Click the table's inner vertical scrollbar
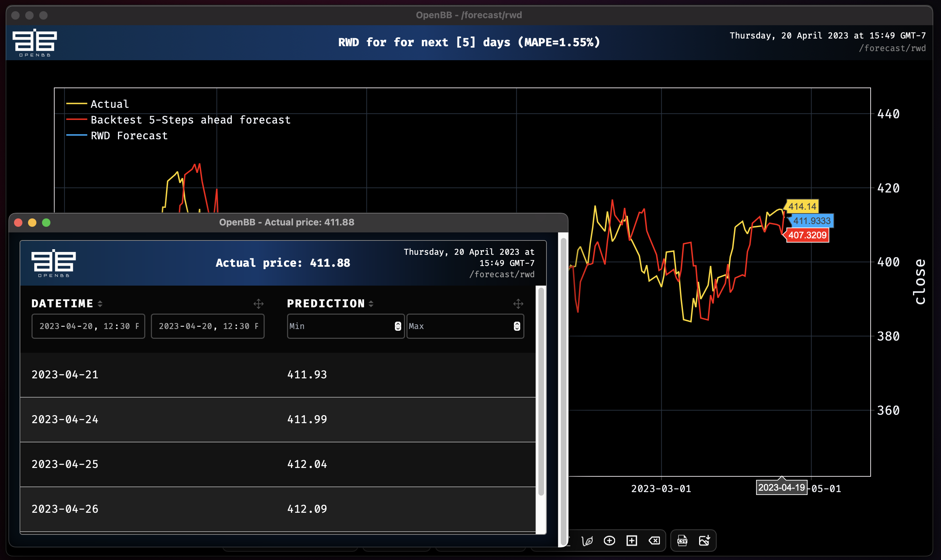The image size is (941, 560). (541, 391)
